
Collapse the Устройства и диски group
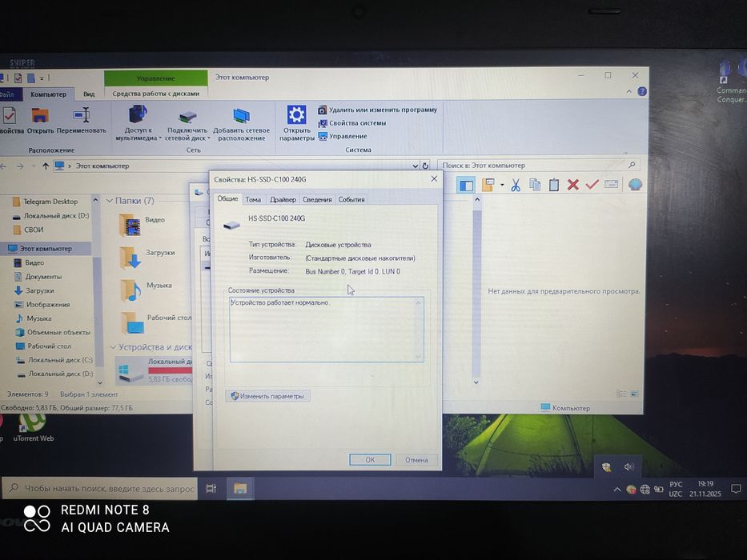point(113,348)
